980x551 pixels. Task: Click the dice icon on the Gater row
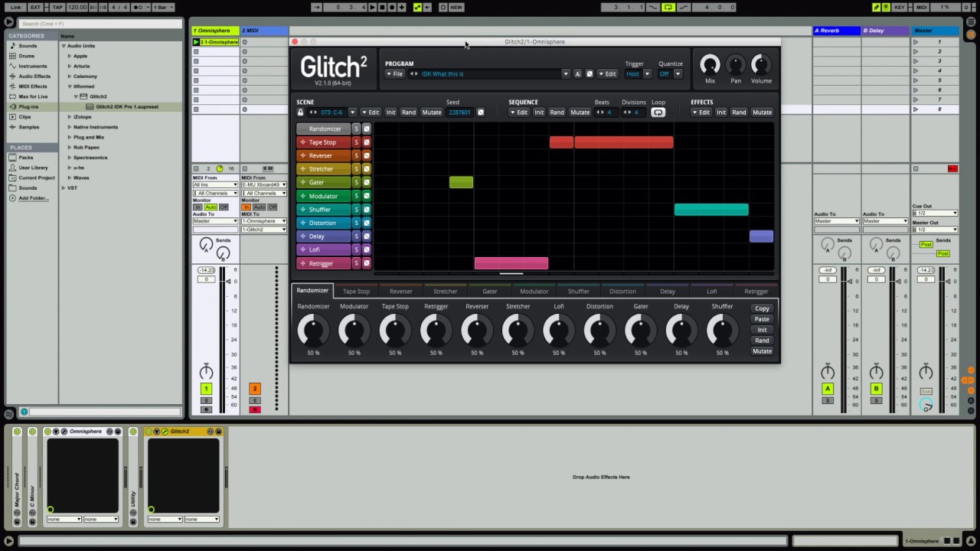click(x=367, y=182)
